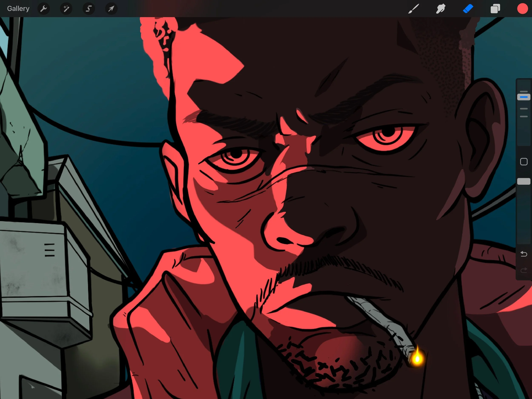This screenshot has height=399, width=532.
Task: Tap the active blue Eraser tool
Action: point(468,9)
